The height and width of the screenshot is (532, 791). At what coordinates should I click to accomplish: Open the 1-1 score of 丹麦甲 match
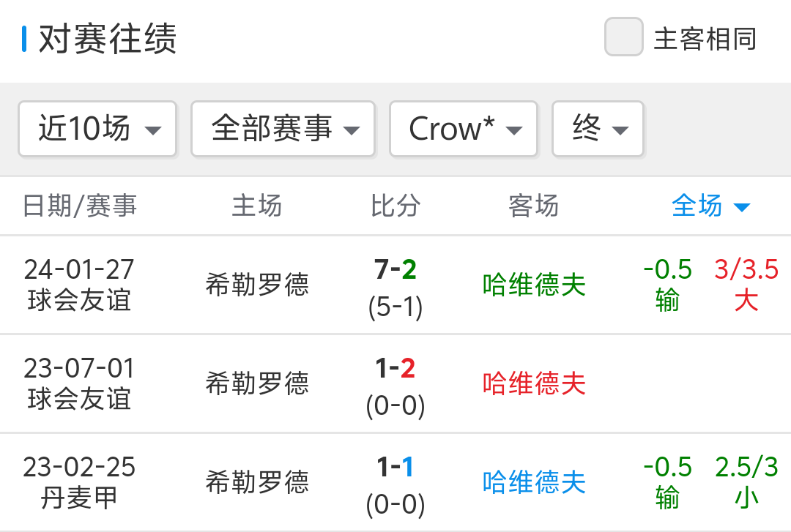tap(395, 468)
